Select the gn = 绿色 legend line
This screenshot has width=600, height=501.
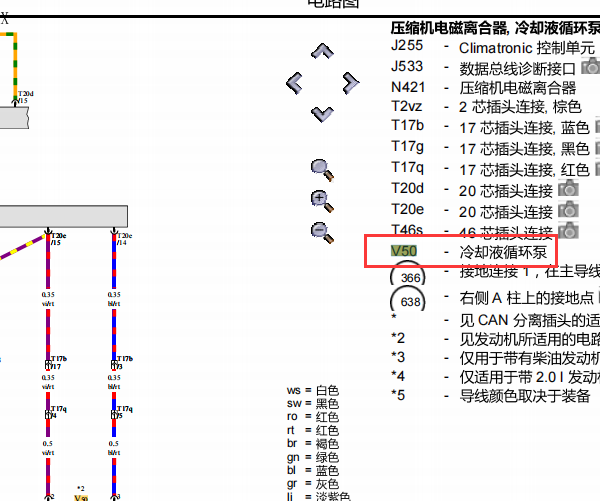[x=313, y=457]
